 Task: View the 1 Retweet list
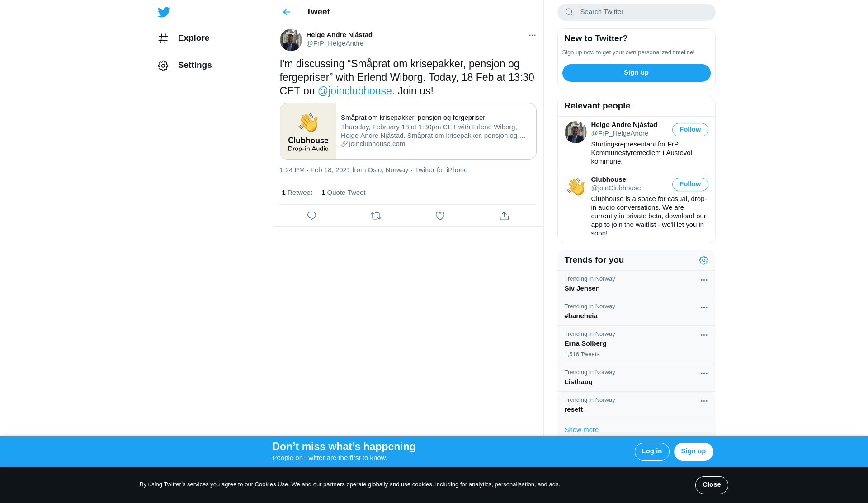[x=297, y=193]
